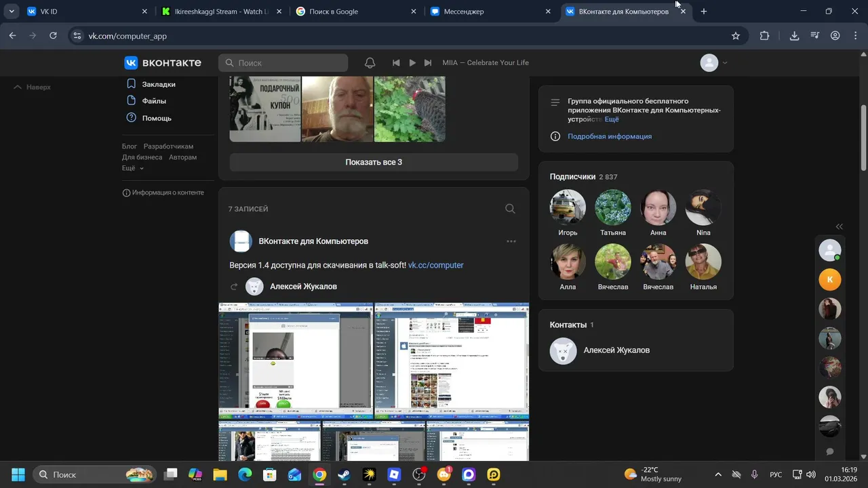
Task: Open Steam from the taskbar
Action: [344, 474]
